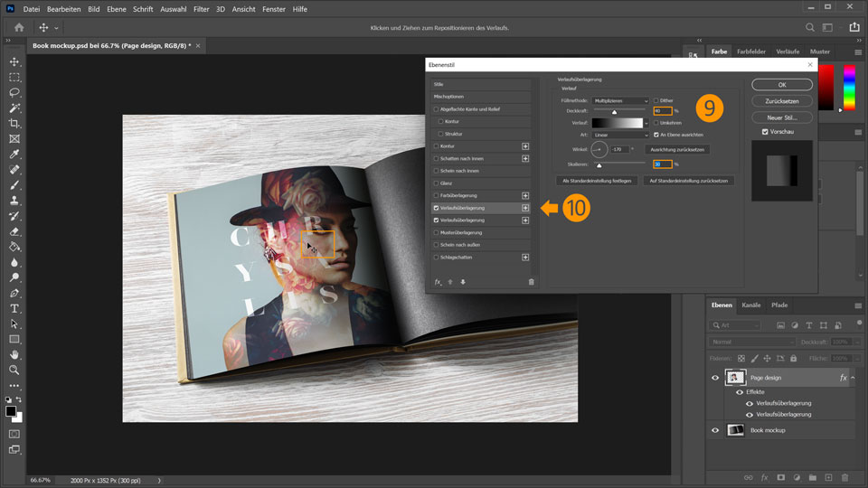Screen dimensions: 868x488
Task: Select the Eraser tool
Action: coord(14,231)
